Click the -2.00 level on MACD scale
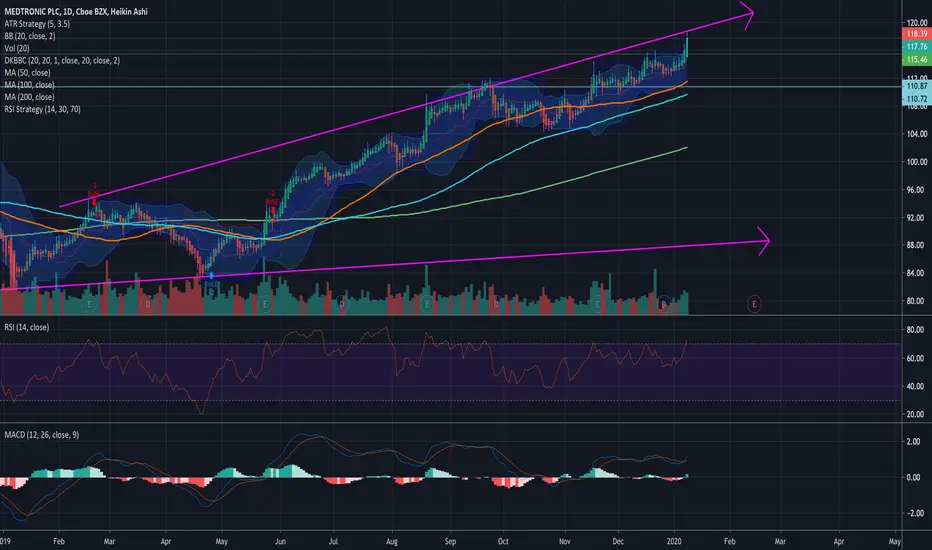The width and height of the screenshot is (932, 550). tap(913, 513)
